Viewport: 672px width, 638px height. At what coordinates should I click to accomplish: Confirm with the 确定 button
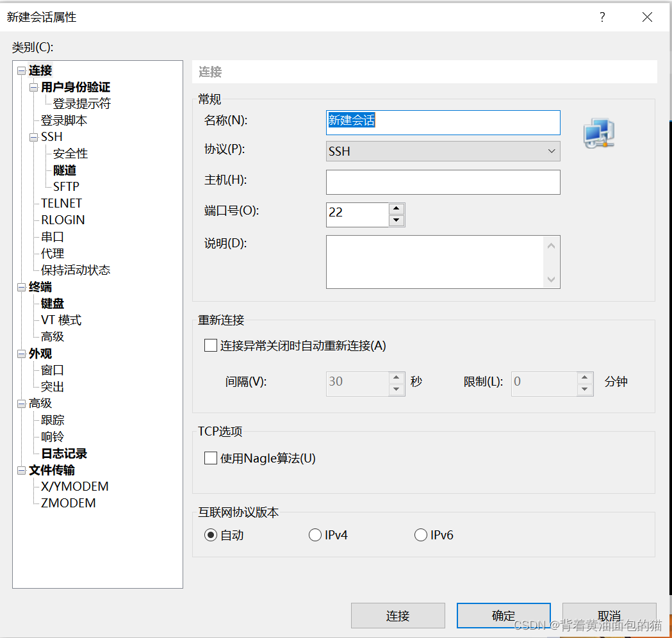pyautogui.click(x=504, y=616)
